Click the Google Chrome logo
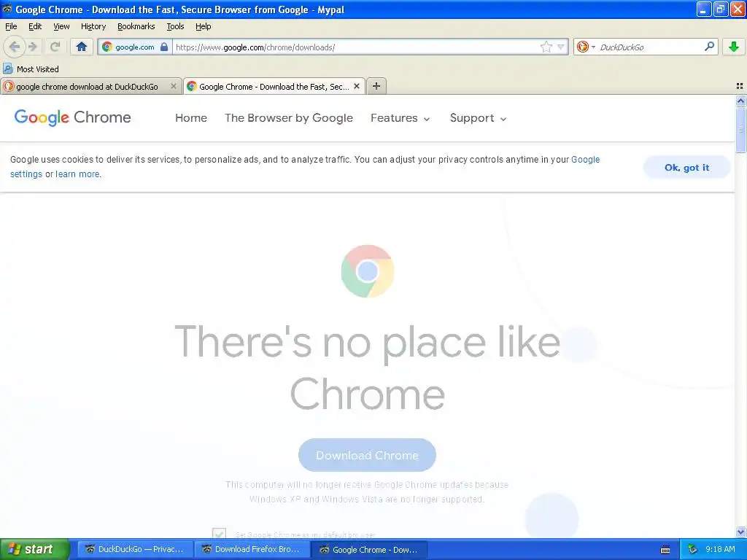Viewport: 747px width, 560px height. point(72,117)
